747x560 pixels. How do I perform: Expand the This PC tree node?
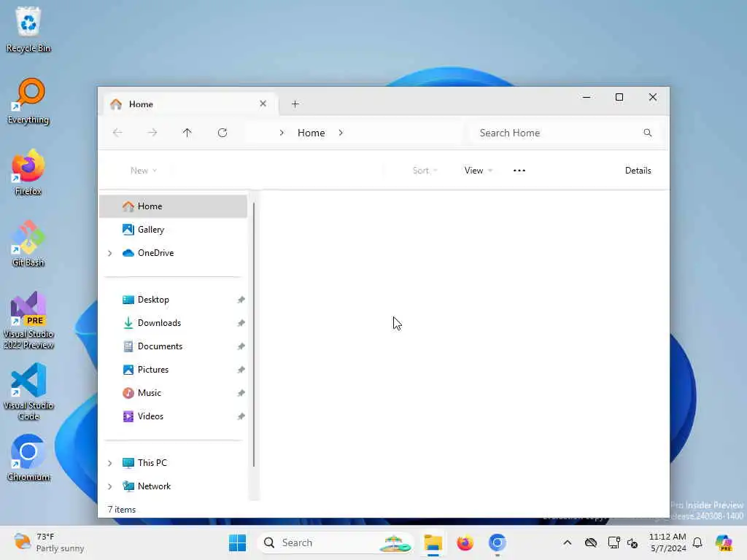click(x=110, y=463)
